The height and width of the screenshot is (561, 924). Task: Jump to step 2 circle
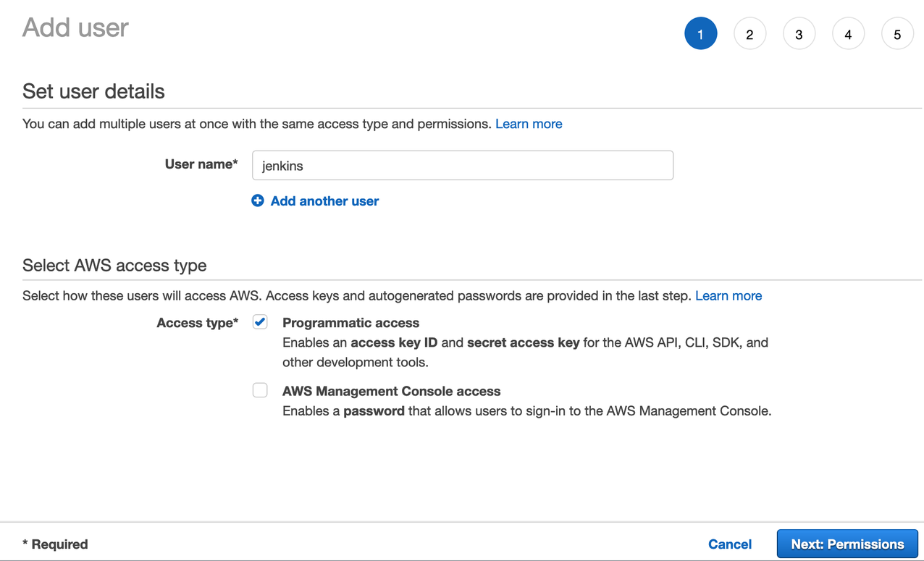749,34
